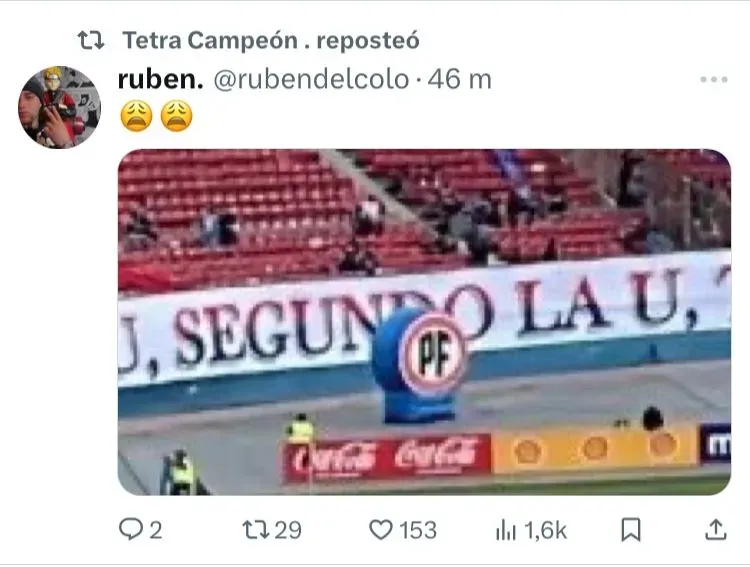Click the repost count 29
750x567 pixels.
tap(288, 531)
